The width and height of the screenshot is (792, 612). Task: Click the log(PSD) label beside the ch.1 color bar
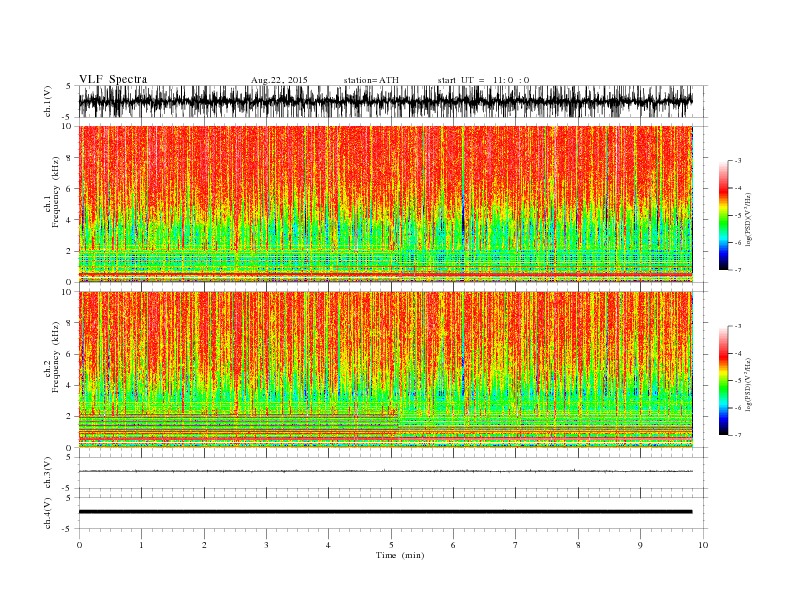(x=748, y=220)
